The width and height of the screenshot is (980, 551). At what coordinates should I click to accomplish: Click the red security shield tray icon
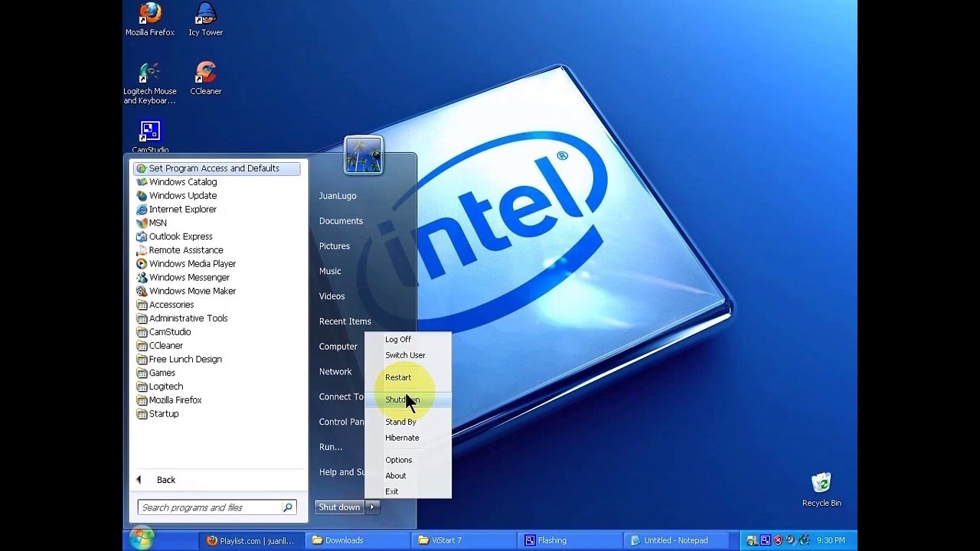[778, 540]
